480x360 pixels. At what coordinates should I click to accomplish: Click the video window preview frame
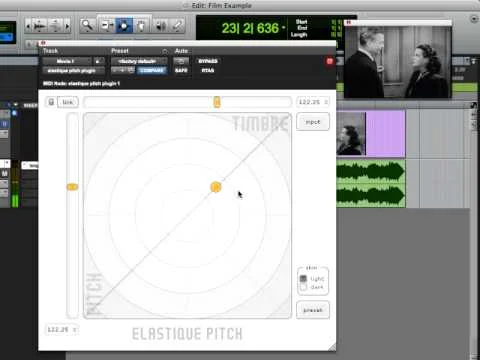coord(398,62)
